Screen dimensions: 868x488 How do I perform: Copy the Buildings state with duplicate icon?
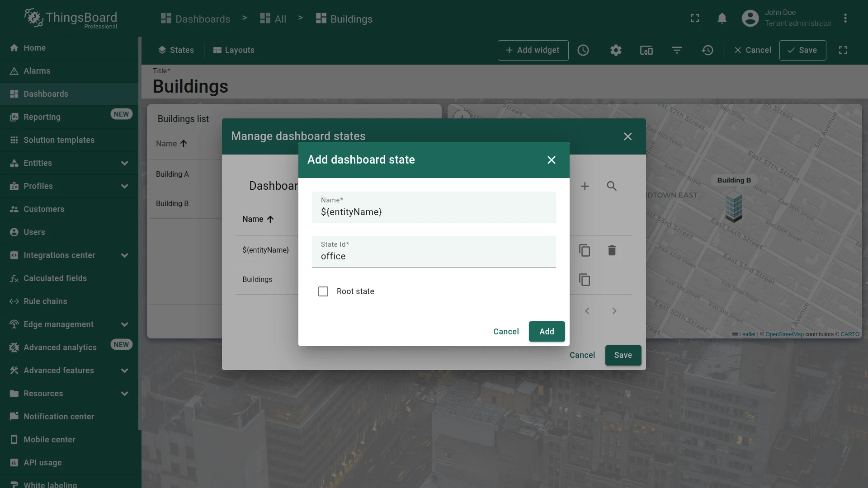pyautogui.click(x=585, y=280)
